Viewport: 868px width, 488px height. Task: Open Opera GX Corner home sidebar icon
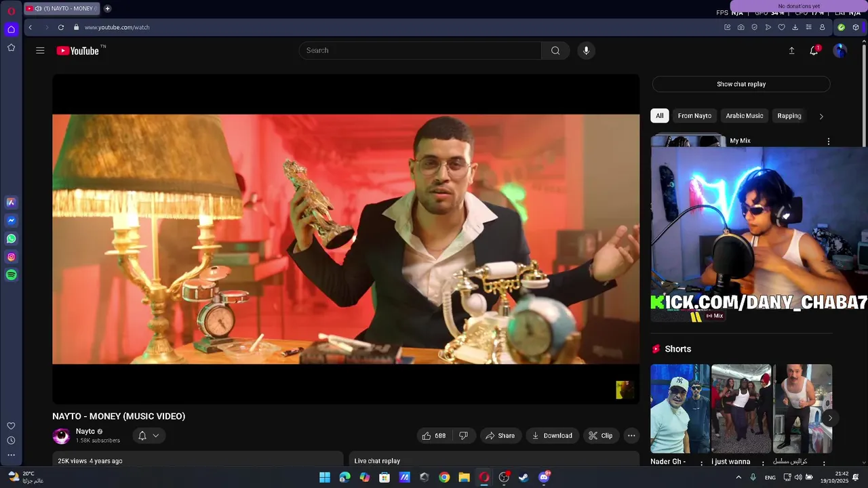click(x=11, y=29)
